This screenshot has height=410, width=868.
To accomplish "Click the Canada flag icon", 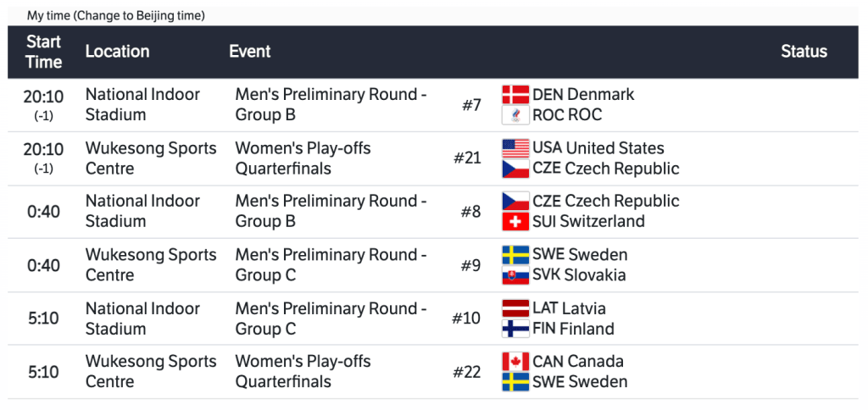I will 515,362.
